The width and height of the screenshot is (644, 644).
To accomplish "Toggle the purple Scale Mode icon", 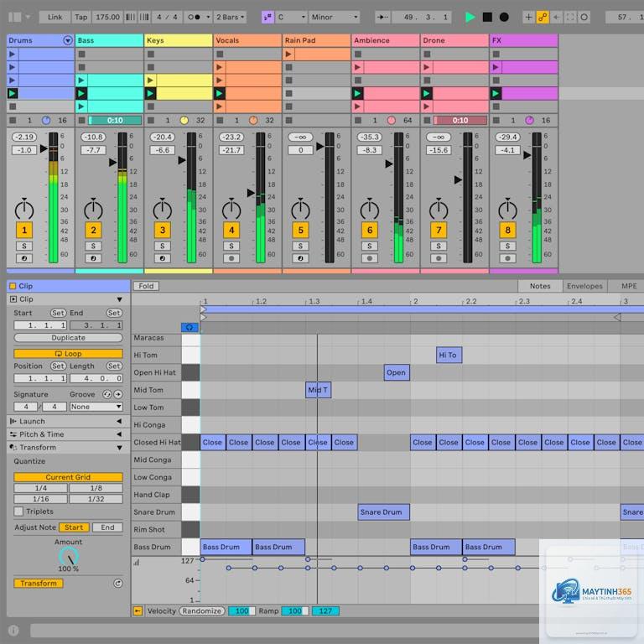I will point(267,18).
